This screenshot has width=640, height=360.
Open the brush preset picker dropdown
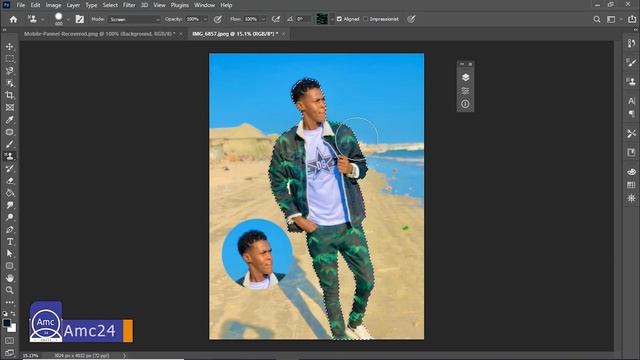point(68,19)
